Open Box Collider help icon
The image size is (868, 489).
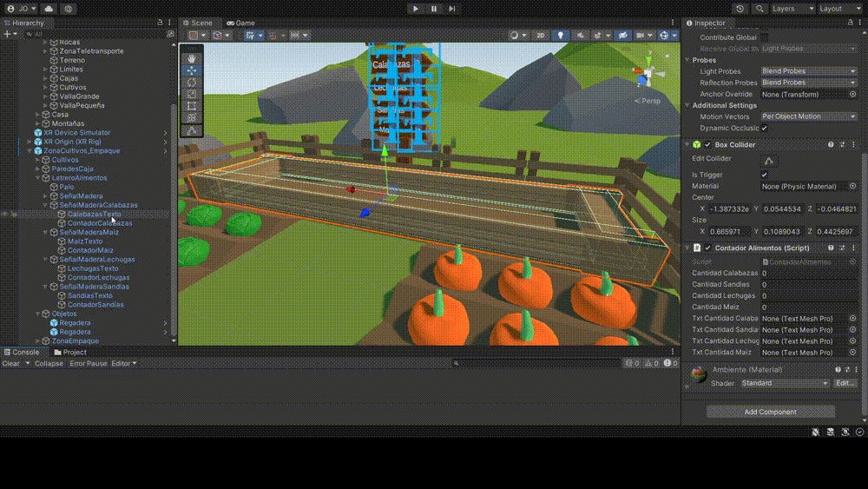pyautogui.click(x=831, y=144)
